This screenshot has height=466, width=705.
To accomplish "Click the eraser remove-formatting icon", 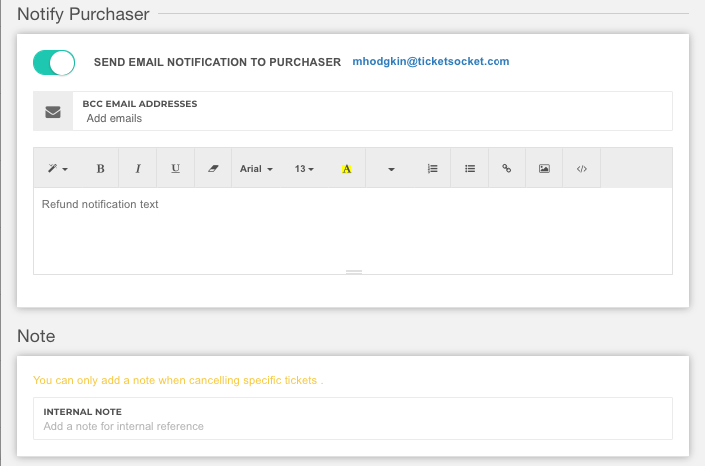I will pyautogui.click(x=213, y=169).
